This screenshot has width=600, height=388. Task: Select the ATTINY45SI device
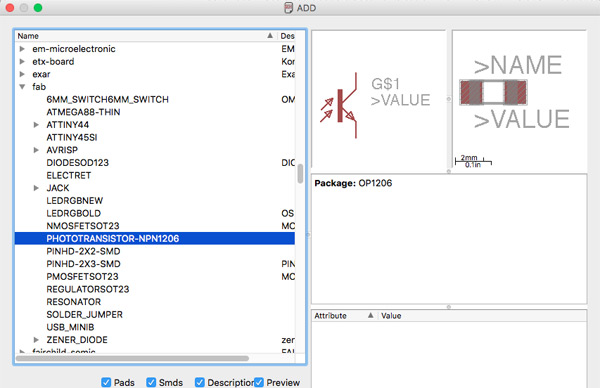click(72, 137)
